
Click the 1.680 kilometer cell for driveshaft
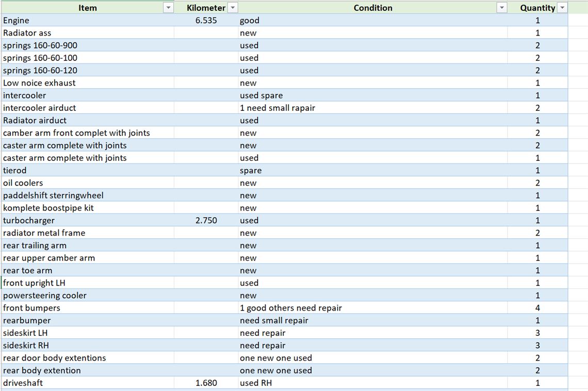tap(206, 383)
